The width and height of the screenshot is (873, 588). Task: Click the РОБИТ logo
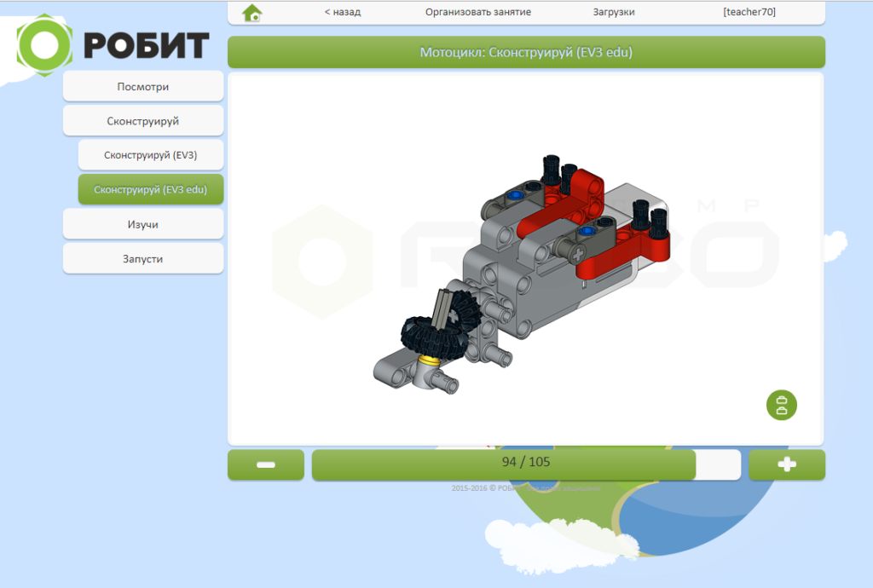coord(113,45)
